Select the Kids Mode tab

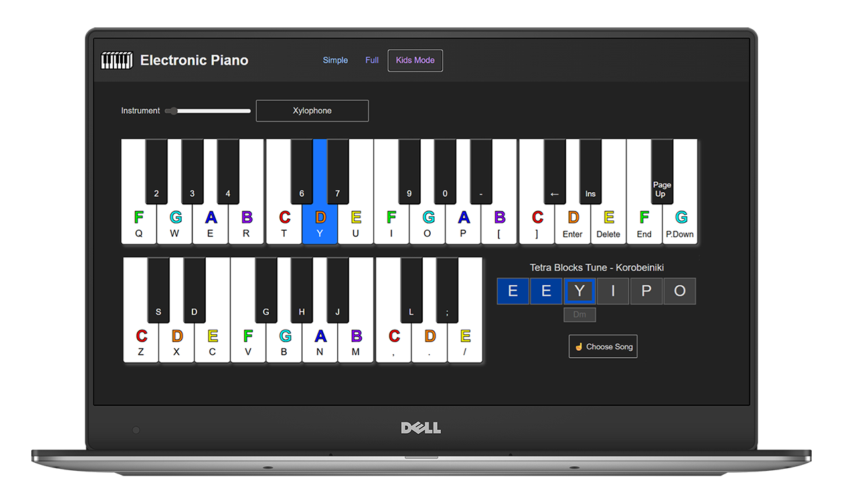416,60
